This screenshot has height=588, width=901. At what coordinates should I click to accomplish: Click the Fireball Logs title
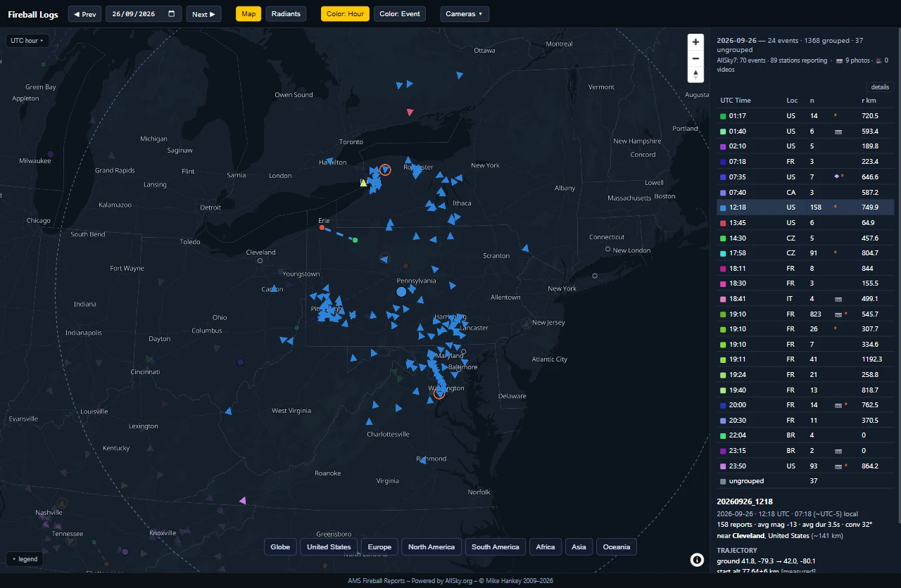[33, 14]
